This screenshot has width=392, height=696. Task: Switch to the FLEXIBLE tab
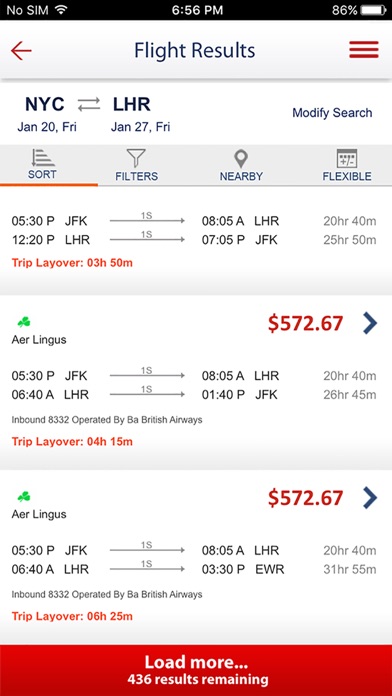pyautogui.click(x=347, y=176)
